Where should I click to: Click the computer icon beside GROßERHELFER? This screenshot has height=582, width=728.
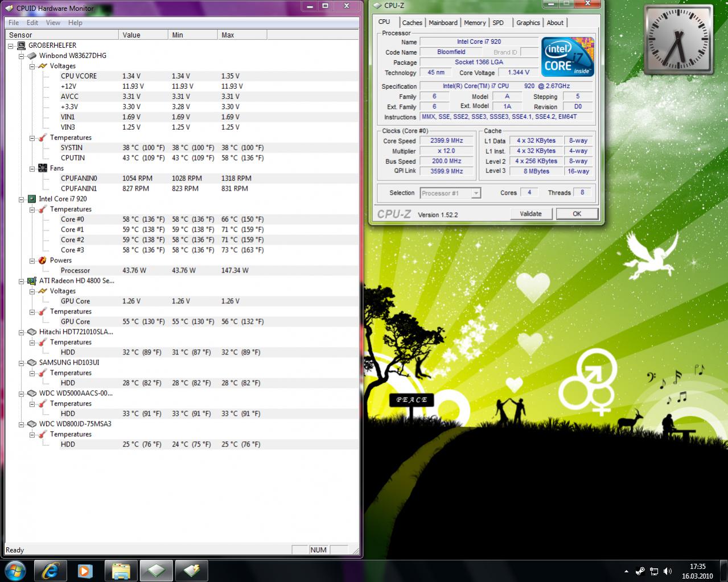21,46
